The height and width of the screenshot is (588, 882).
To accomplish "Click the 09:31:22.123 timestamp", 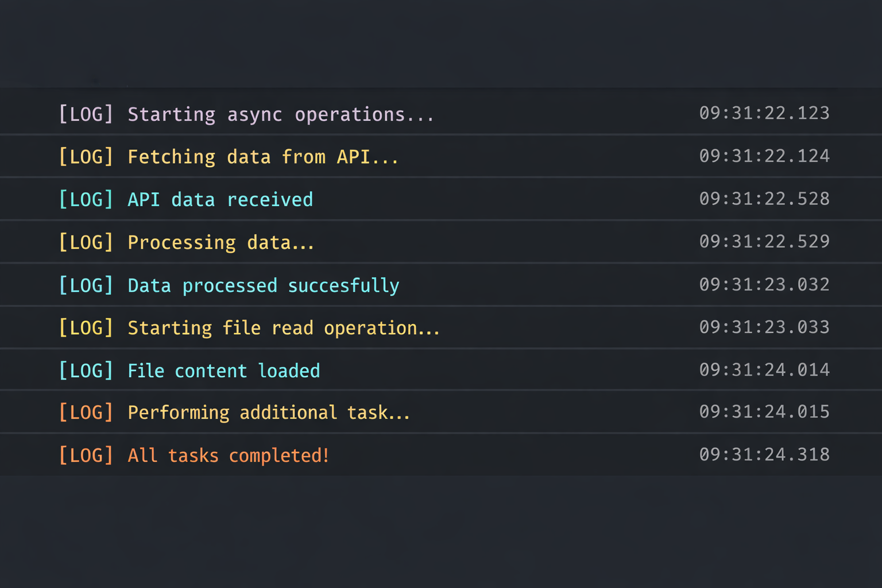I will coord(764,113).
